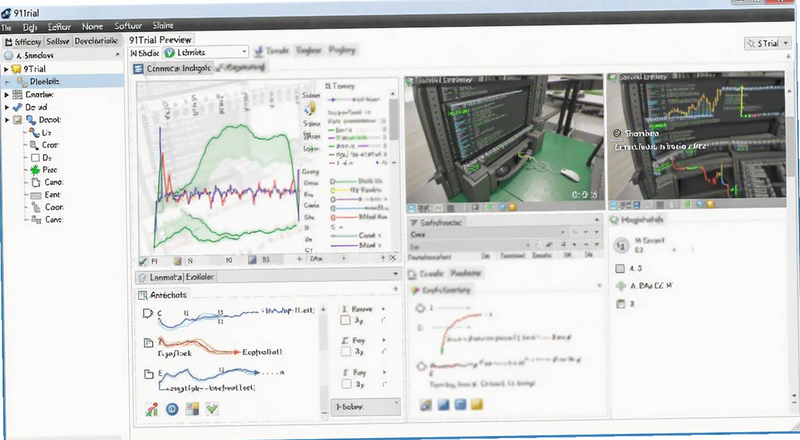
Task: Open the I-bobor dropdown button
Action: [x=365, y=407]
